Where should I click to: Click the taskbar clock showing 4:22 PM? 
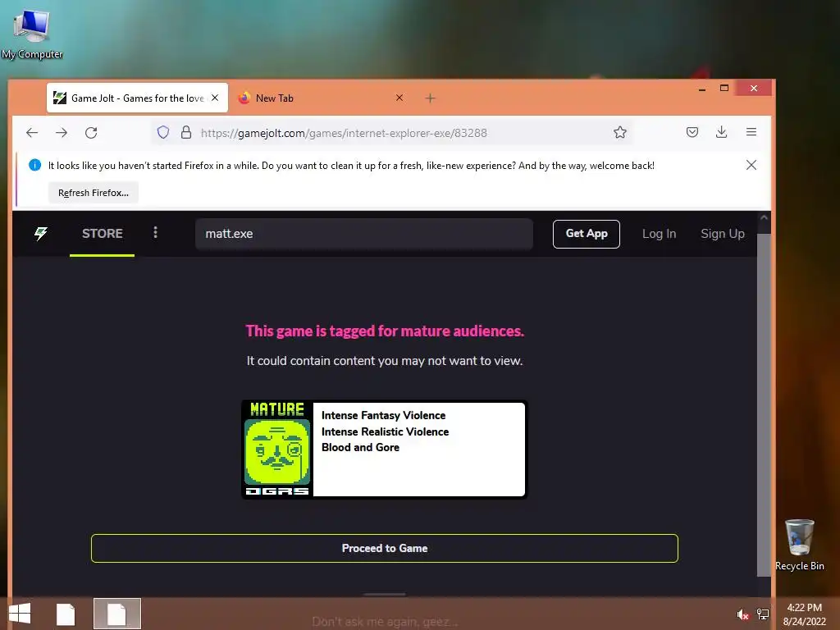click(x=804, y=614)
